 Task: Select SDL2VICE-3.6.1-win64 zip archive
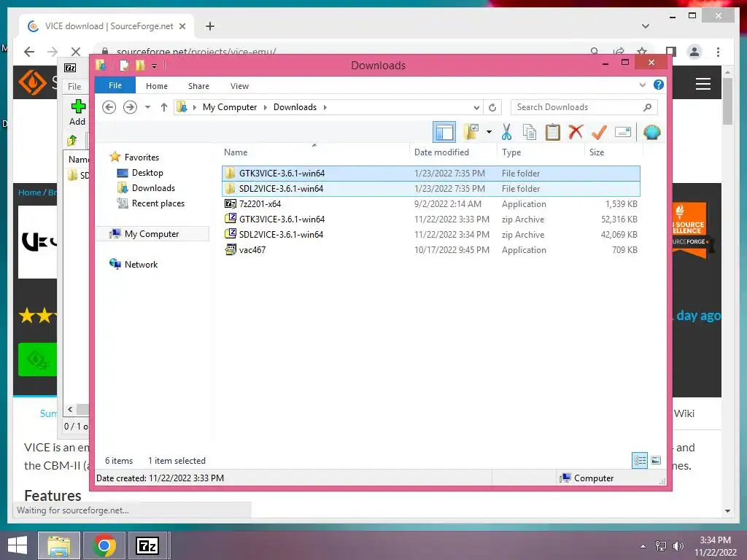431,234
